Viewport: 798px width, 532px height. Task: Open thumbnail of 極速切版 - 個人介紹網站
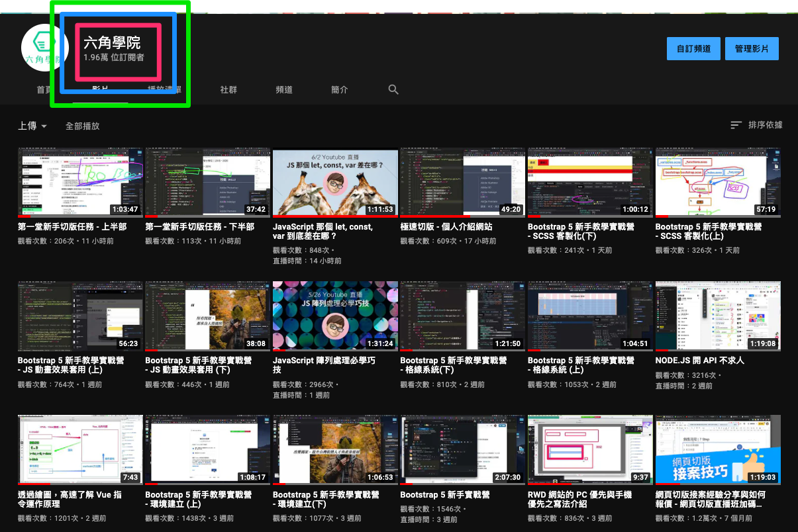pyautogui.click(x=462, y=183)
